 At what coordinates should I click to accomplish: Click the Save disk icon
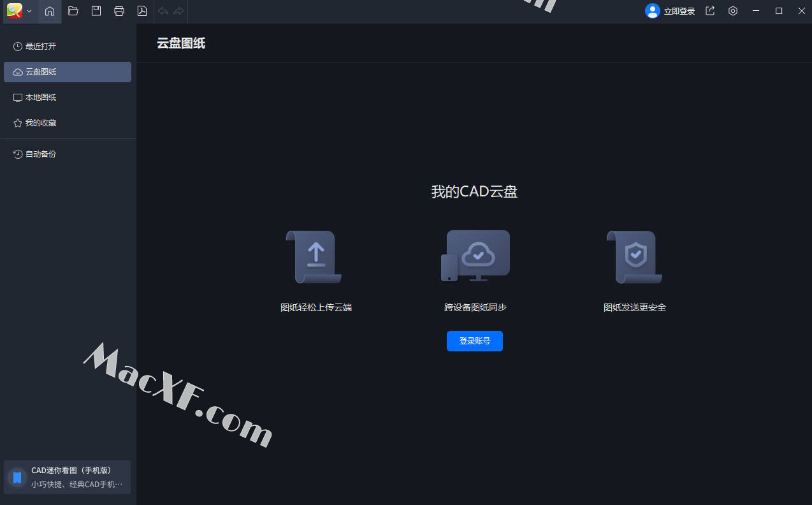click(x=96, y=11)
